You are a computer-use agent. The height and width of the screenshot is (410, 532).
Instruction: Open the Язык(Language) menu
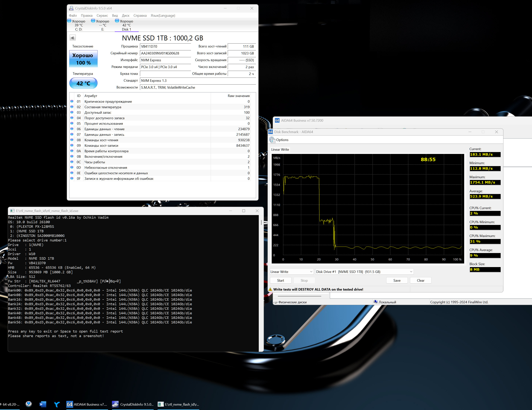coord(163,16)
